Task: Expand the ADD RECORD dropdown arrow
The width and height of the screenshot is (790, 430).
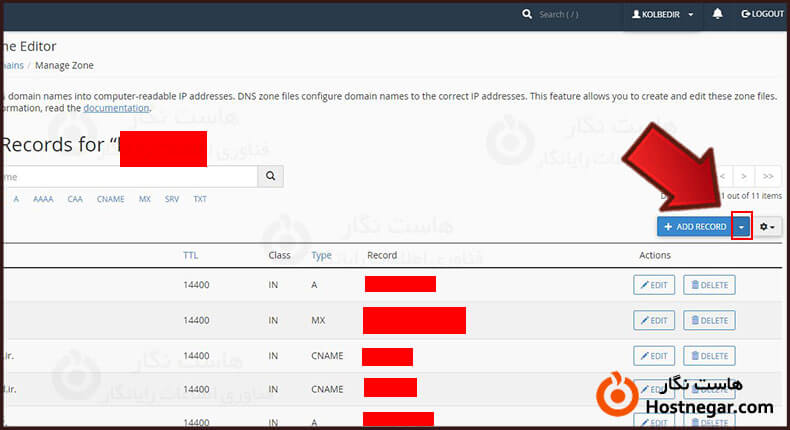Action: [742, 227]
